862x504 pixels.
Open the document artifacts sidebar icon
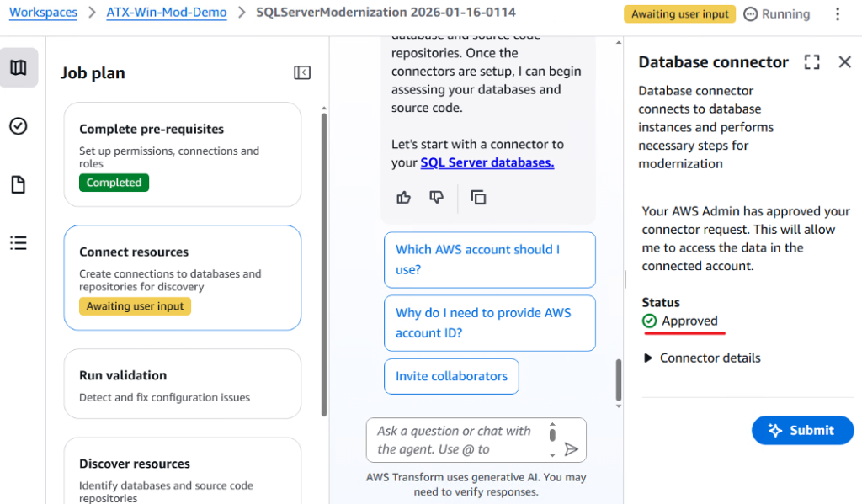(x=19, y=185)
